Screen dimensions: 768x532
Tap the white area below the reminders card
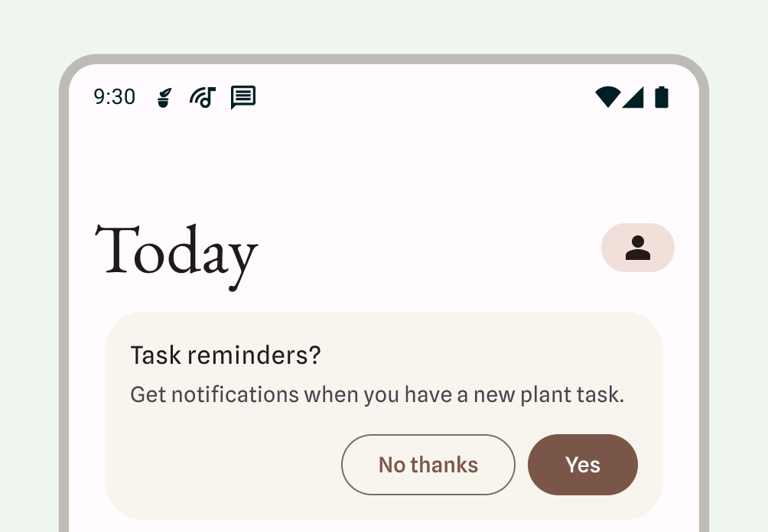point(382,526)
